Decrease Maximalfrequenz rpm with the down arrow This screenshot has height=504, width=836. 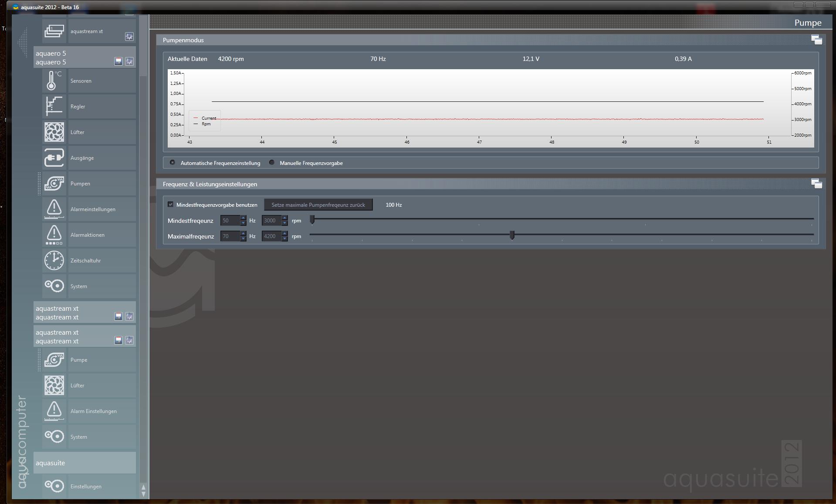(284, 239)
